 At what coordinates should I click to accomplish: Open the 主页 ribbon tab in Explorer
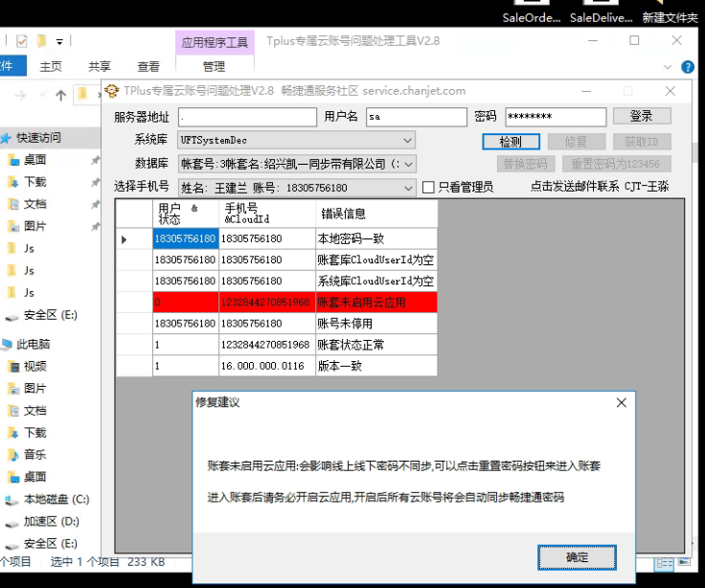click(51, 66)
